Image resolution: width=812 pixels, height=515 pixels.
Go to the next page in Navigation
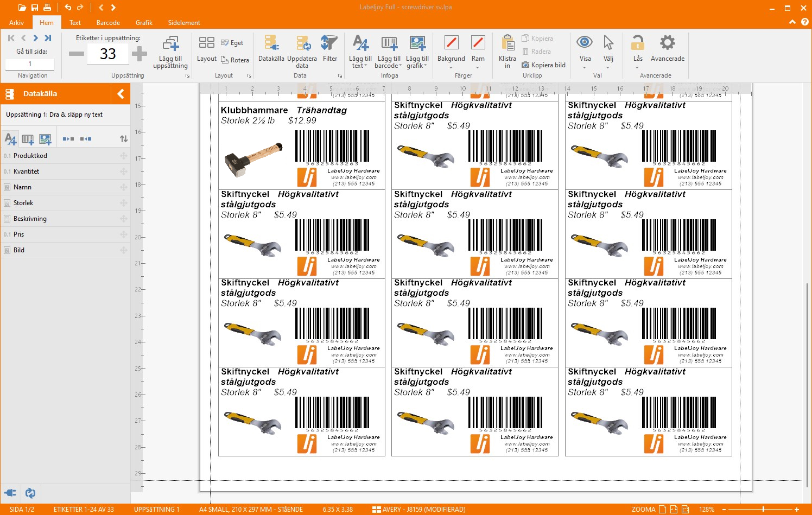pos(35,38)
